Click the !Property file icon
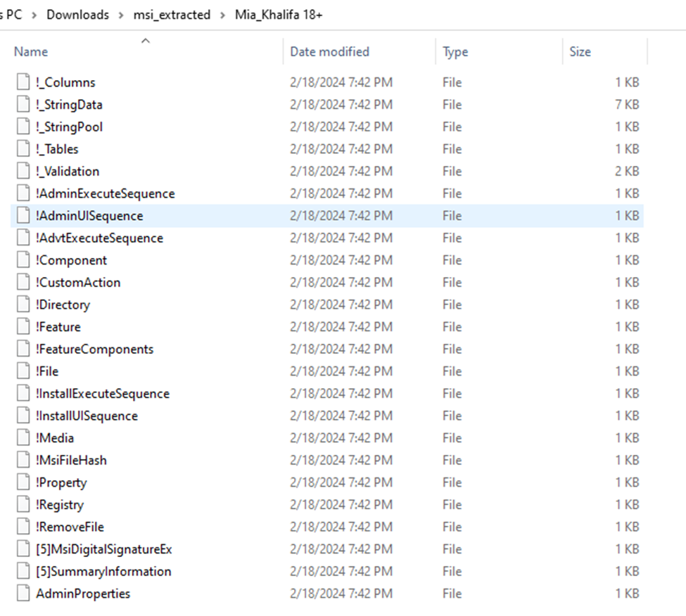Screen dimensions: 686x616 (x=25, y=483)
